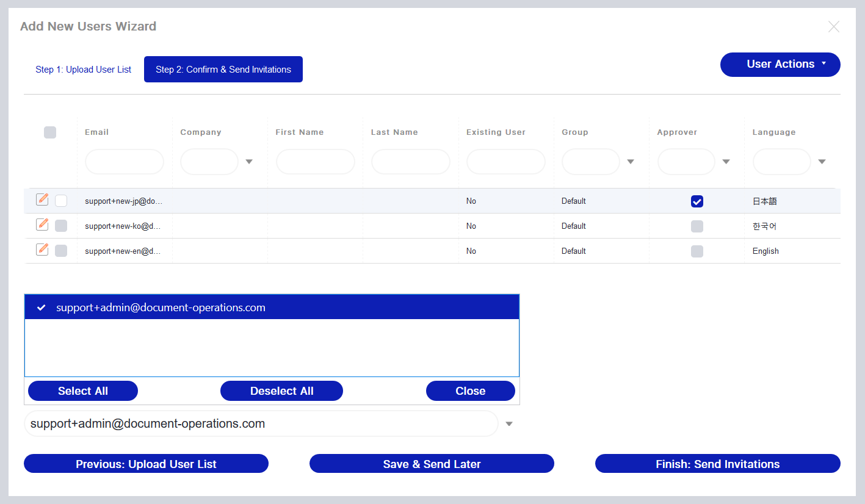
Task: Open the Group filter dropdown arrow
Action: pos(631,162)
